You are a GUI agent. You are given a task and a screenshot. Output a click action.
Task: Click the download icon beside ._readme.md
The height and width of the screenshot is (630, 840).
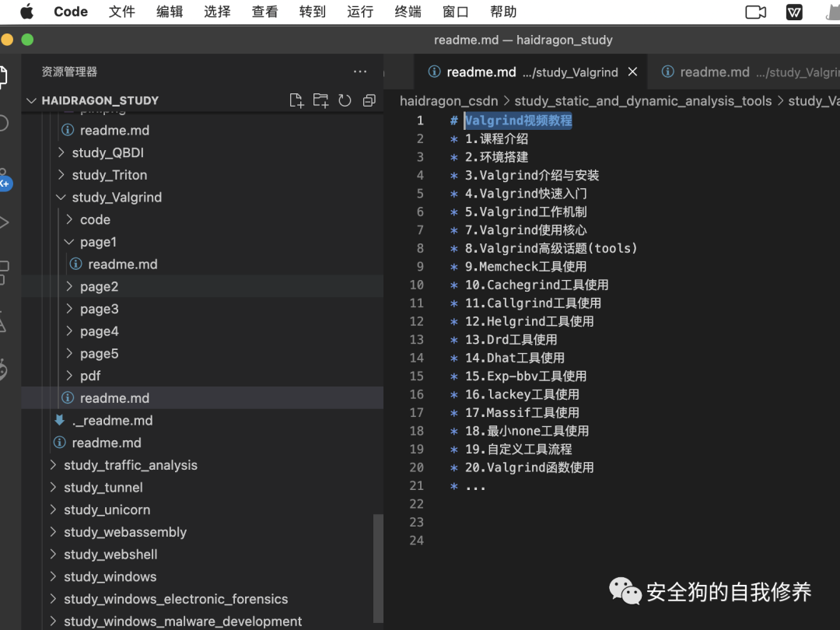tap(59, 420)
